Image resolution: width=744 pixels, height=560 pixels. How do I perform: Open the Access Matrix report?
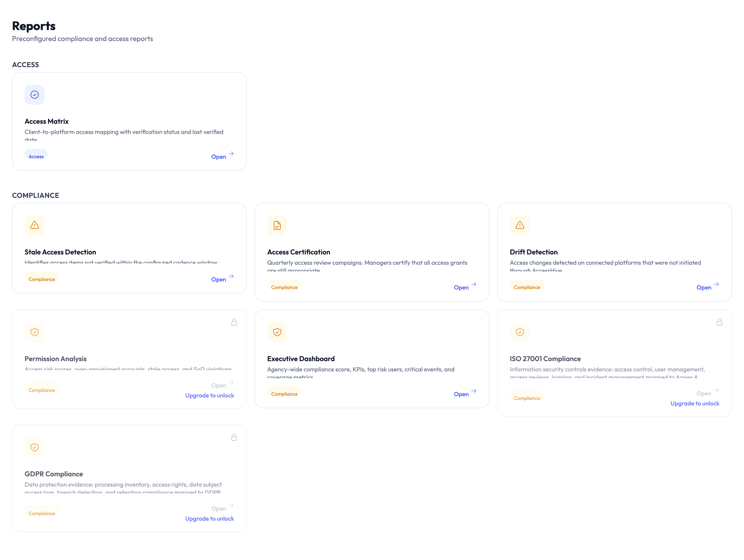219,157
